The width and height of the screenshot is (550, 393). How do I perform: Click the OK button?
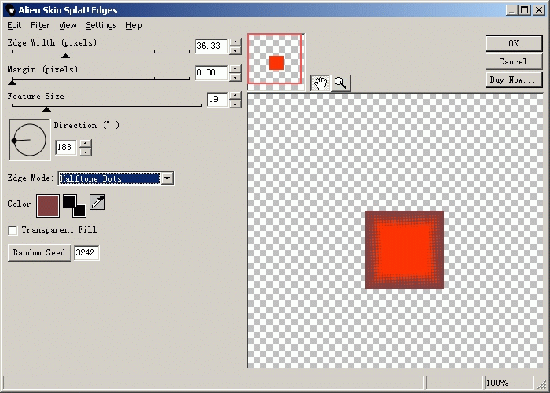pyautogui.click(x=514, y=43)
